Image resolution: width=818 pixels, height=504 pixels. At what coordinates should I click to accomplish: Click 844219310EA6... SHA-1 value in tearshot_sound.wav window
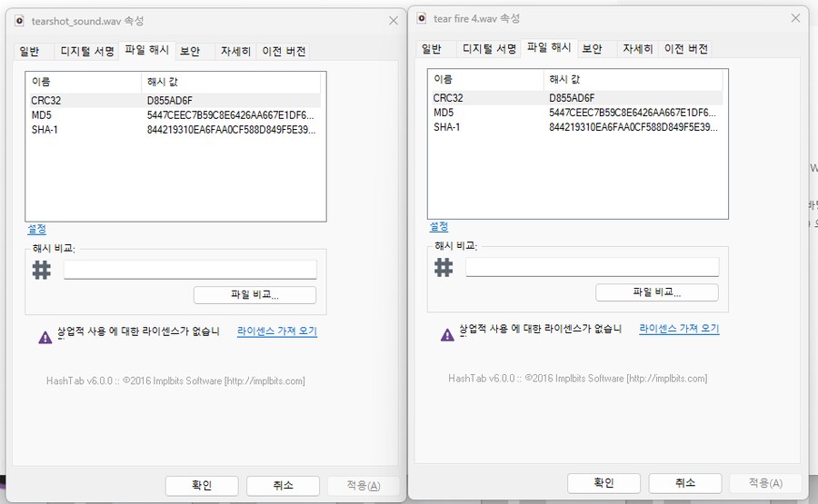click(231, 130)
